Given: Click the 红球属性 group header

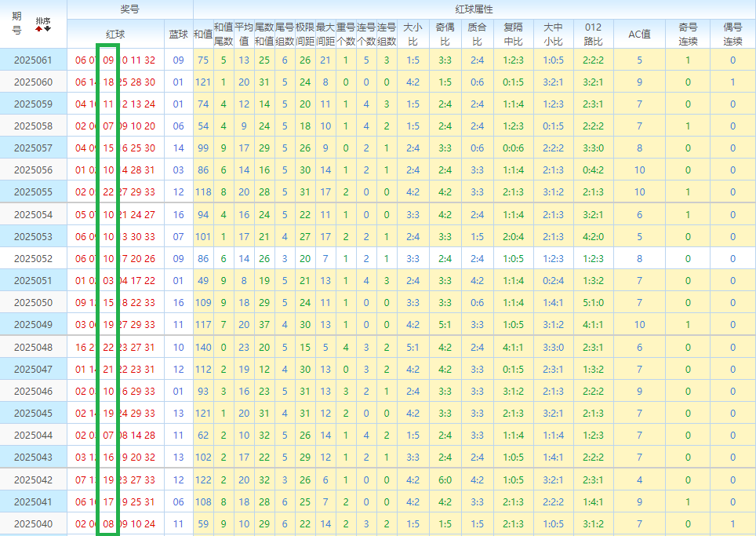Looking at the screenshot, I should pyautogui.click(x=474, y=9).
